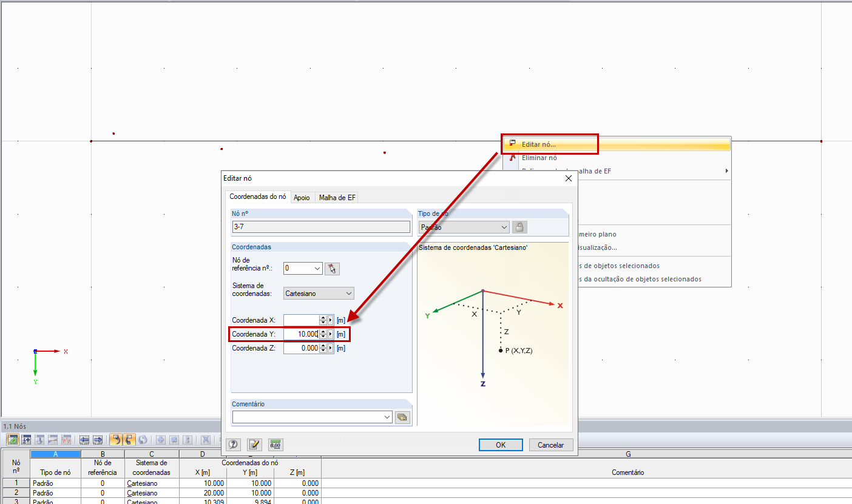Click the greyed red waveform icon in Nós toolbar
The height and width of the screenshot is (504, 852).
(66, 440)
